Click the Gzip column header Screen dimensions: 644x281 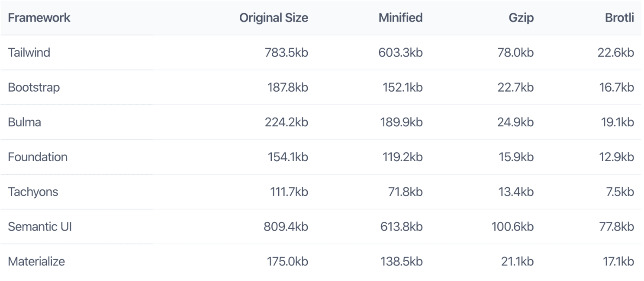coord(521,18)
